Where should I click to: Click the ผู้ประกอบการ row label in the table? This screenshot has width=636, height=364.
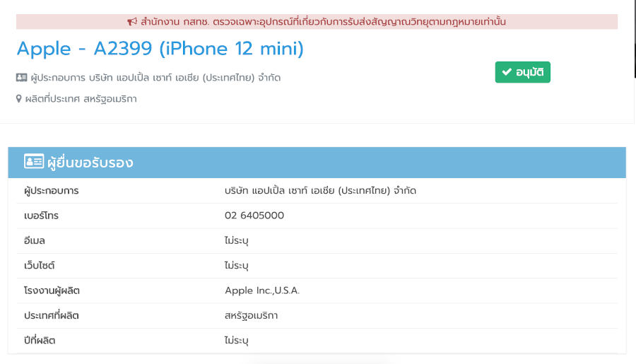51,191
